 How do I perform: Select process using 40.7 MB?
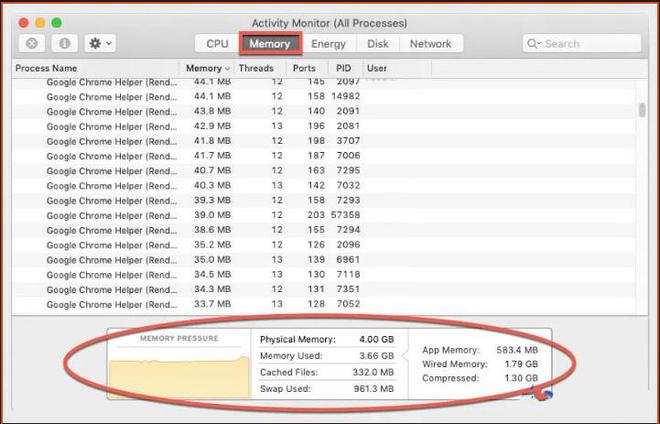click(324, 171)
